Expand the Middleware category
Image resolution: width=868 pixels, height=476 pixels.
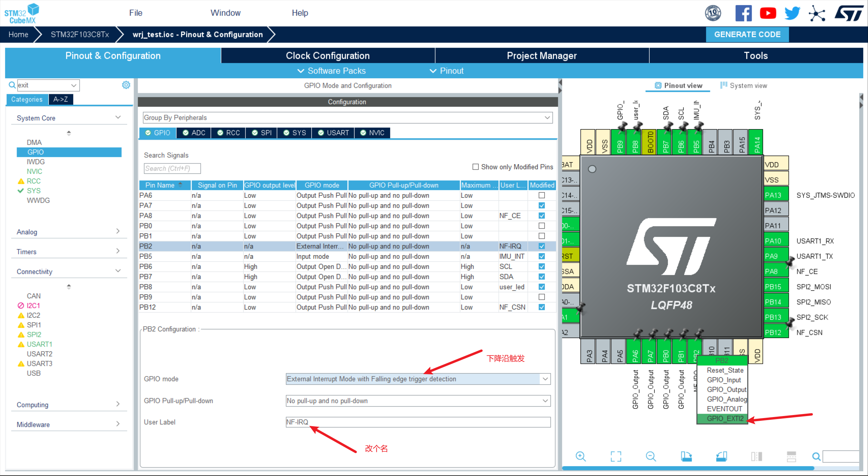click(69, 424)
